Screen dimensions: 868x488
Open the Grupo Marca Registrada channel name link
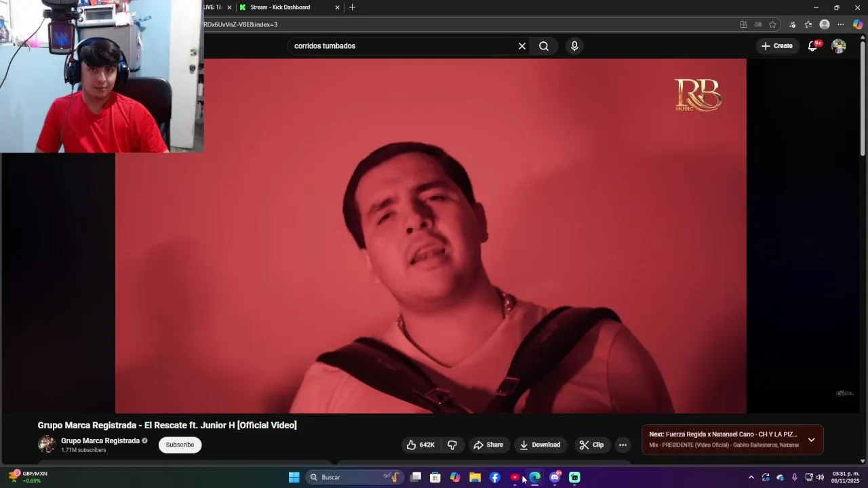click(x=100, y=441)
